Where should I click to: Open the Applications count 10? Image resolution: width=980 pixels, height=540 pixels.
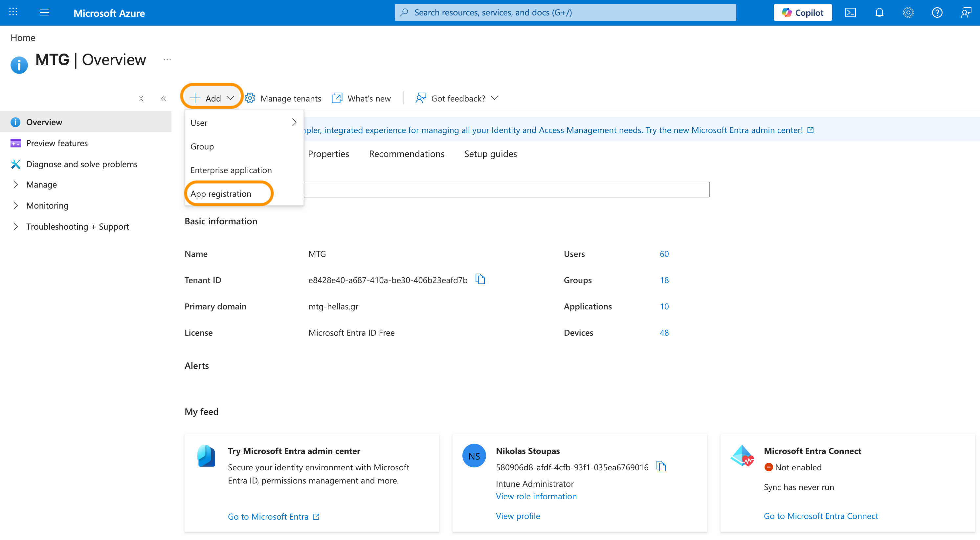[664, 306]
